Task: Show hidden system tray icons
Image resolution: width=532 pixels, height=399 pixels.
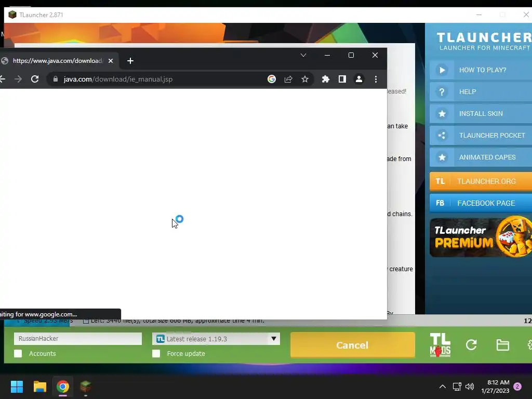Action: (443, 387)
